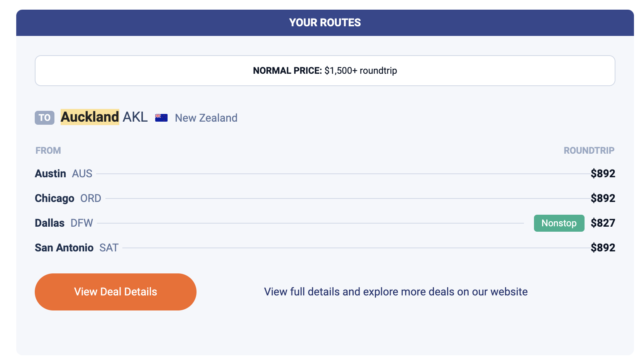This screenshot has height=363, width=644.
Task: Select the Dallas departure city
Action: (x=50, y=223)
